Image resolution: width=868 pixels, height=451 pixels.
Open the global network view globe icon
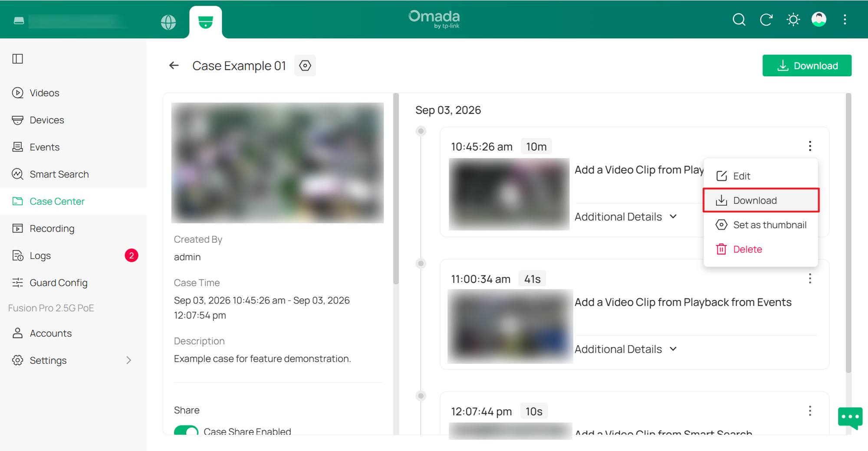[168, 22]
